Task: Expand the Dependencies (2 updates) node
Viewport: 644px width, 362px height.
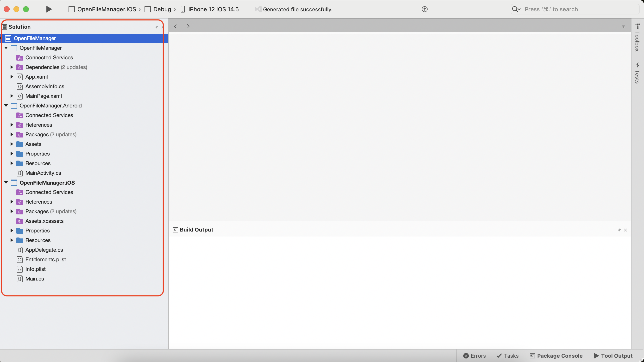Action: (12, 67)
